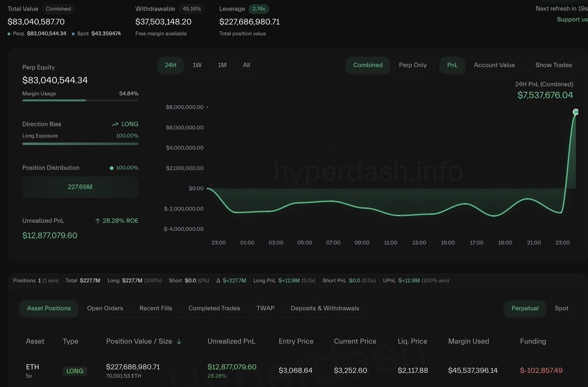Click the LONG direction trend arrow icon

[x=115, y=125]
